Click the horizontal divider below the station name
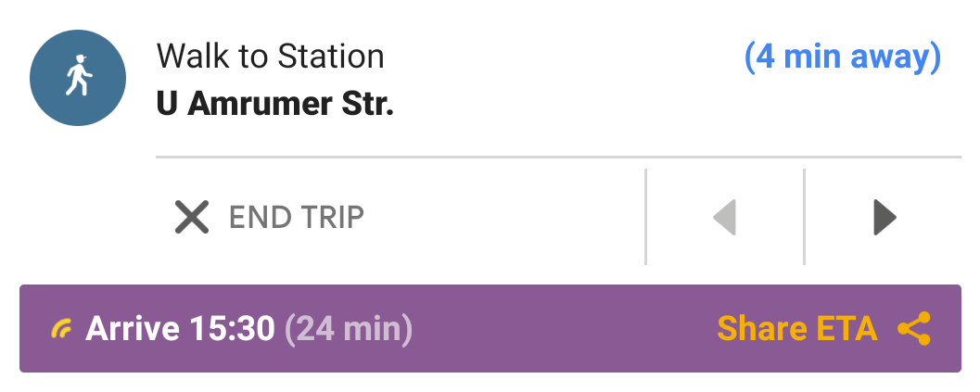 tap(556, 157)
